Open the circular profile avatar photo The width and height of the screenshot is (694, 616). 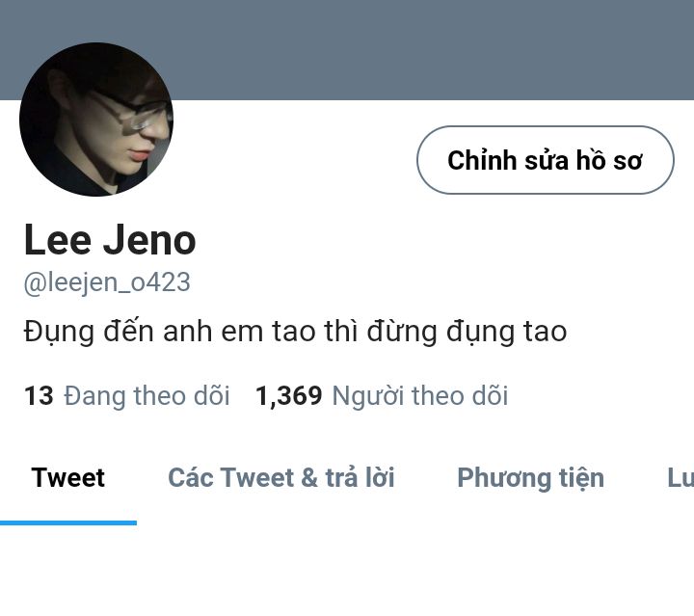(96, 119)
